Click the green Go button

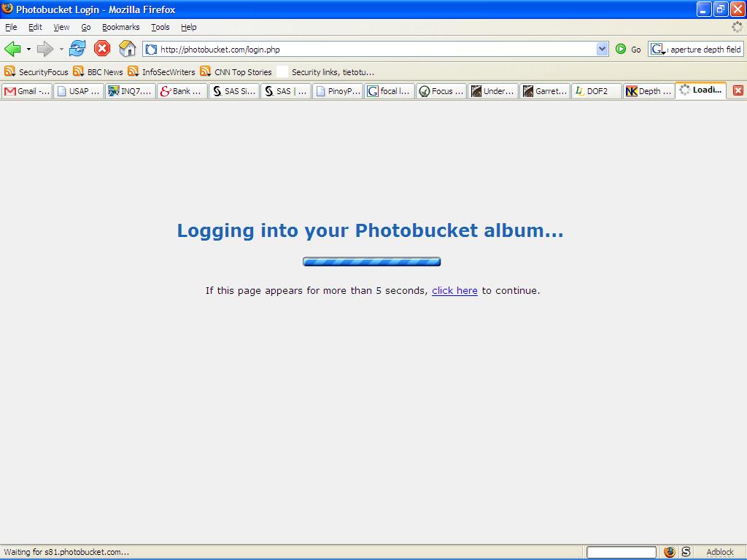coord(628,49)
